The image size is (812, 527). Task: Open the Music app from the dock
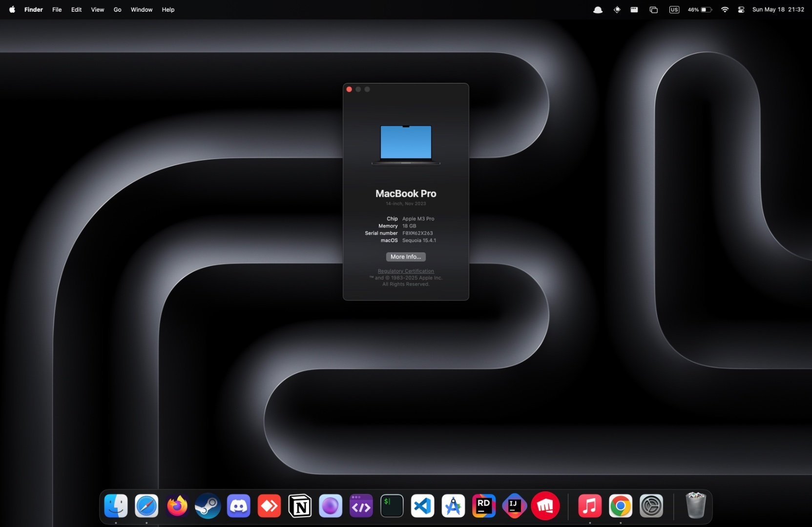pos(590,506)
